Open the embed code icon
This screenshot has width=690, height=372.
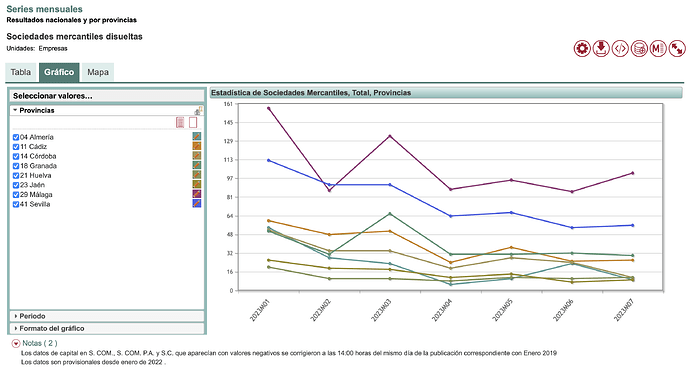pyautogui.click(x=620, y=48)
